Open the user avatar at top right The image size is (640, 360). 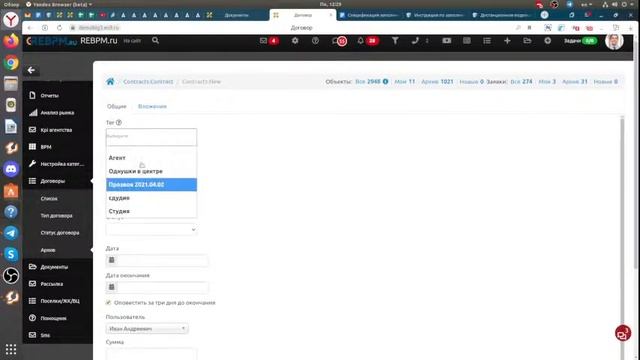coord(614,41)
